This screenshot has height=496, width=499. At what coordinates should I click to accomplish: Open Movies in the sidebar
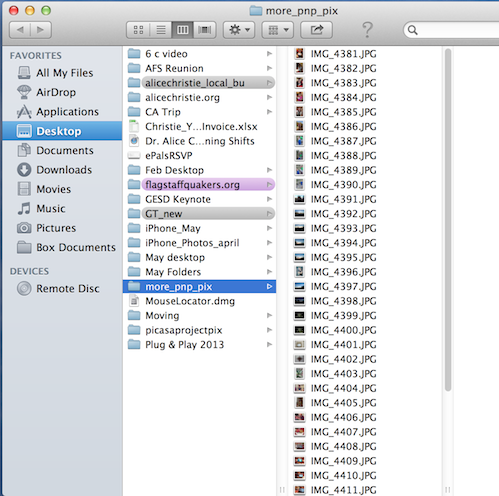tap(62, 189)
